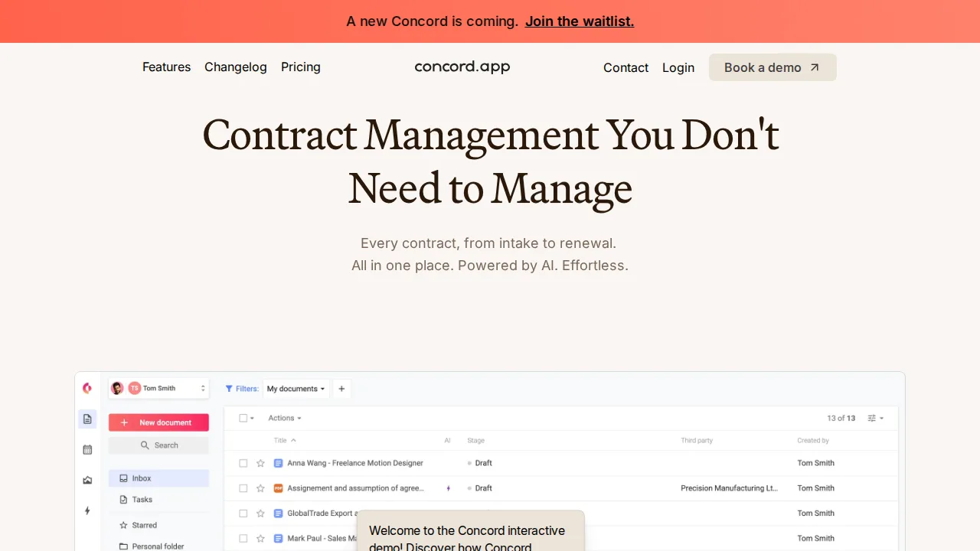
Task: Sort by the Title column header
Action: point(285,441)
